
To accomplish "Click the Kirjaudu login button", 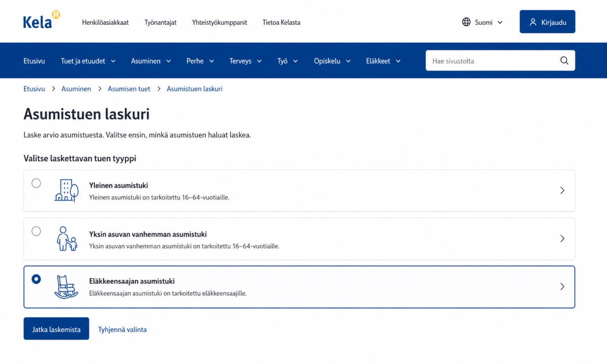I will coord(547,22).
